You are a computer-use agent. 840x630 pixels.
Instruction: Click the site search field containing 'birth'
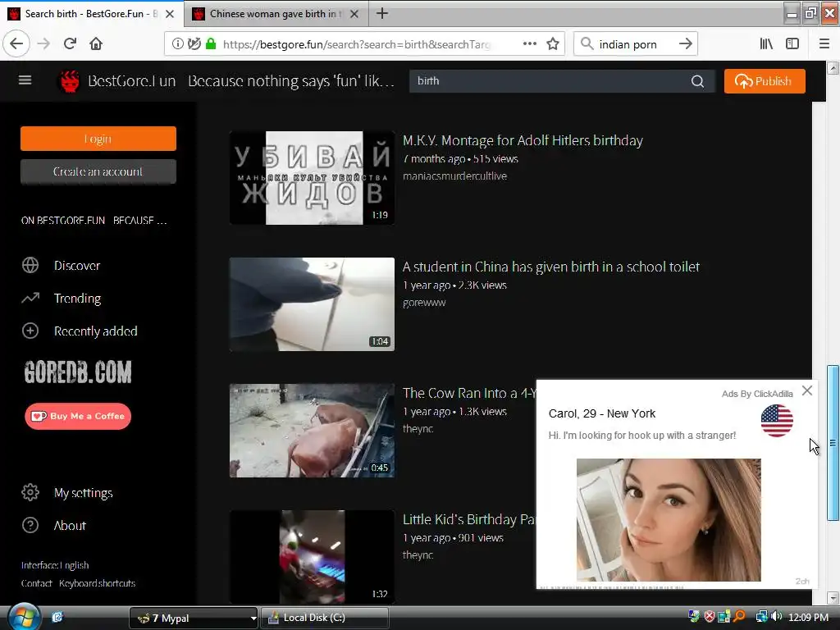point(546,81)
